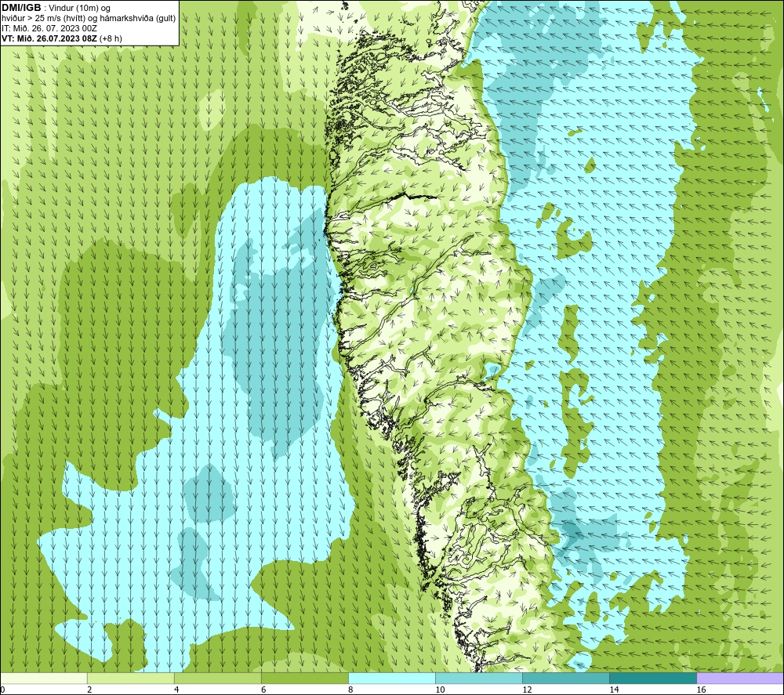Click the legend value 16
The width and height of the screenshot is (784, 695).
(x=701, y=690)
